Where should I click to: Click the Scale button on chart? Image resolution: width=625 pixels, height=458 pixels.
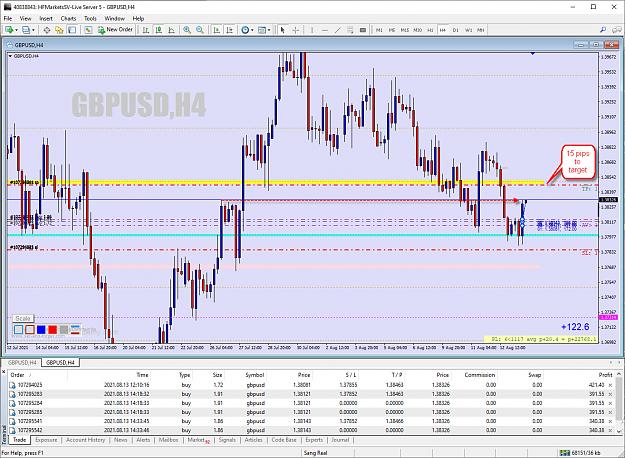23,318
